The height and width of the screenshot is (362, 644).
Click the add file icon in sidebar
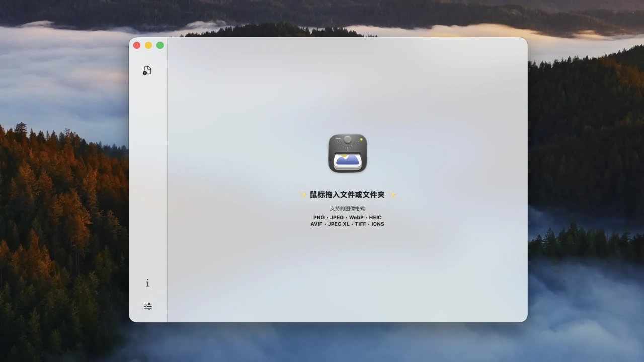(147, 70)
